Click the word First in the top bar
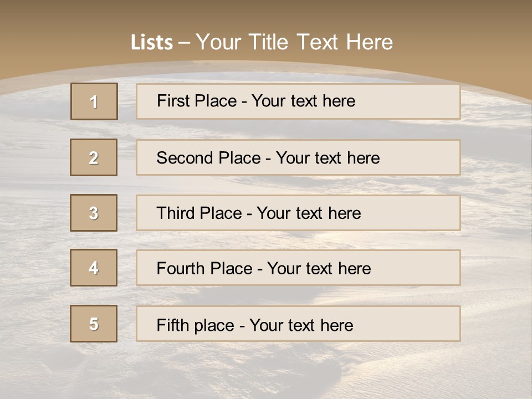532x399 pixels. (173, 101)
